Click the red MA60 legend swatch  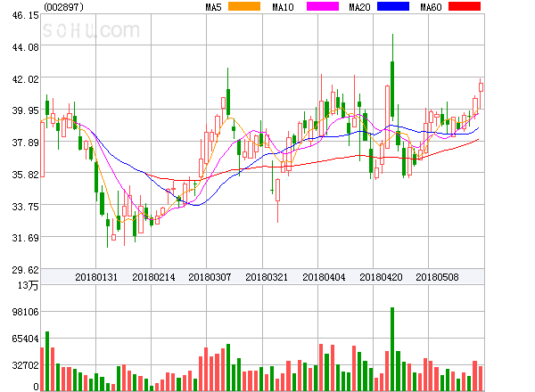coord(465,6)
